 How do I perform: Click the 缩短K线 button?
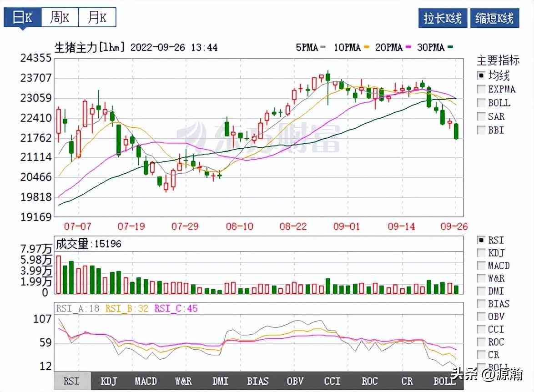494,18
